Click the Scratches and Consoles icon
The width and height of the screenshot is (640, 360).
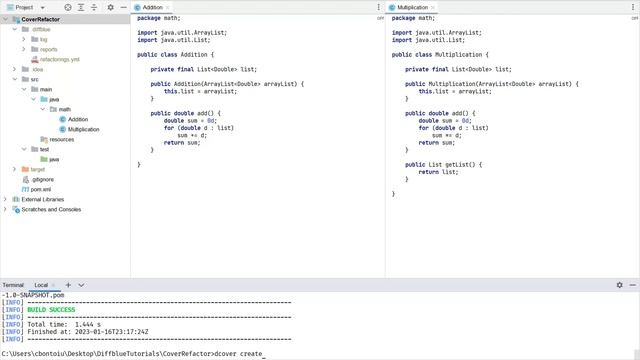point(16,209)
